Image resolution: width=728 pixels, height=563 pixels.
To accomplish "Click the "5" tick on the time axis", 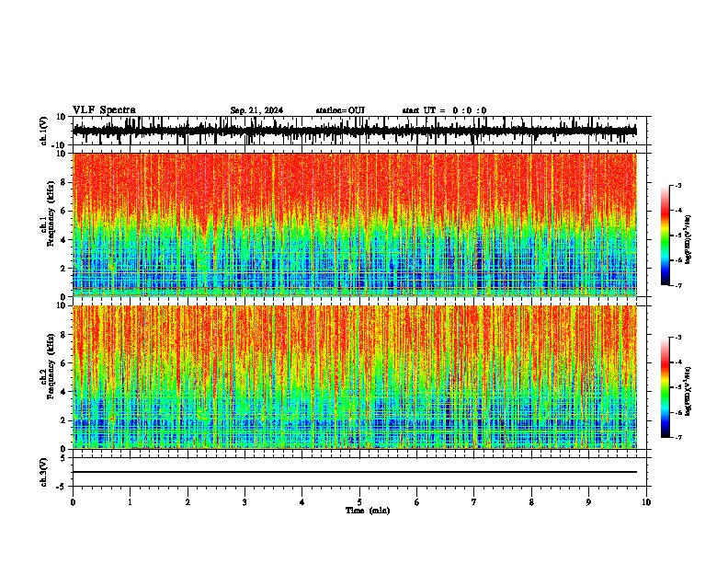I will pos(359,502).
